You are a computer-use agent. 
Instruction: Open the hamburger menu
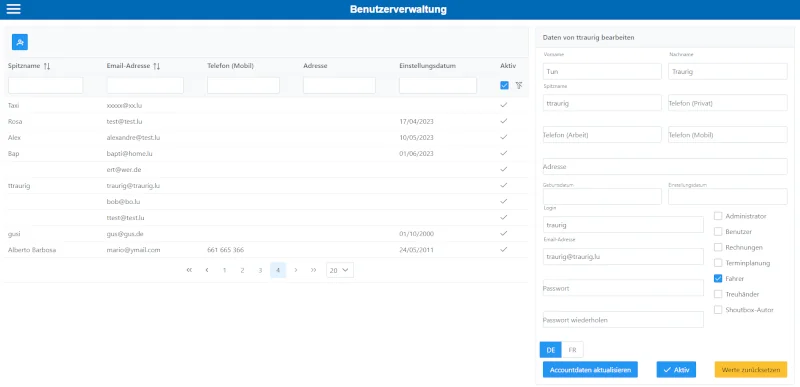coord(13,9)
